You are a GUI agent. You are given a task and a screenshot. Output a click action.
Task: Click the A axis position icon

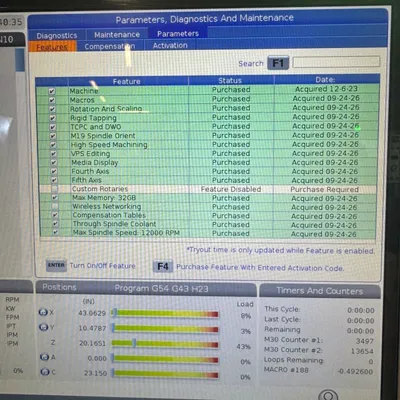[44, 357]
